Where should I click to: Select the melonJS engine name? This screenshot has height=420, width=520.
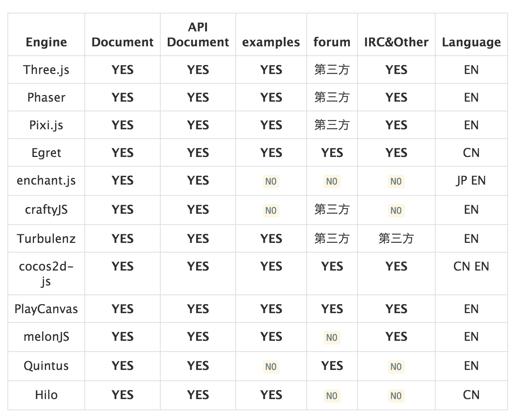coord(46,337)
